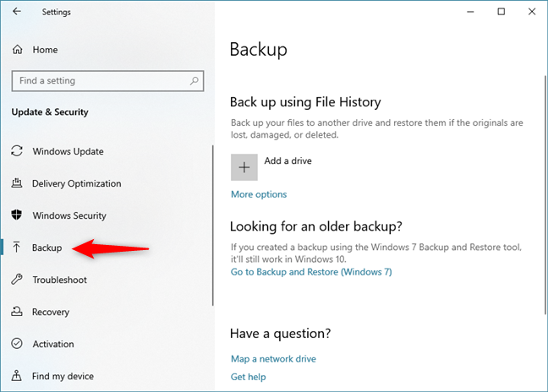Viewport: 548px width, 392px height.
Task: Click the main content scrollbar
Action: (545, 195)
